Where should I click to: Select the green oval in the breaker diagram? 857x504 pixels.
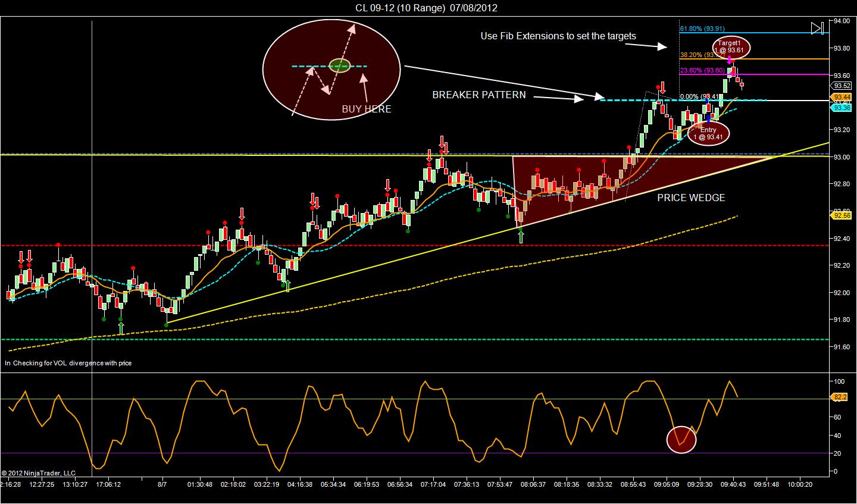coord(339,65)
